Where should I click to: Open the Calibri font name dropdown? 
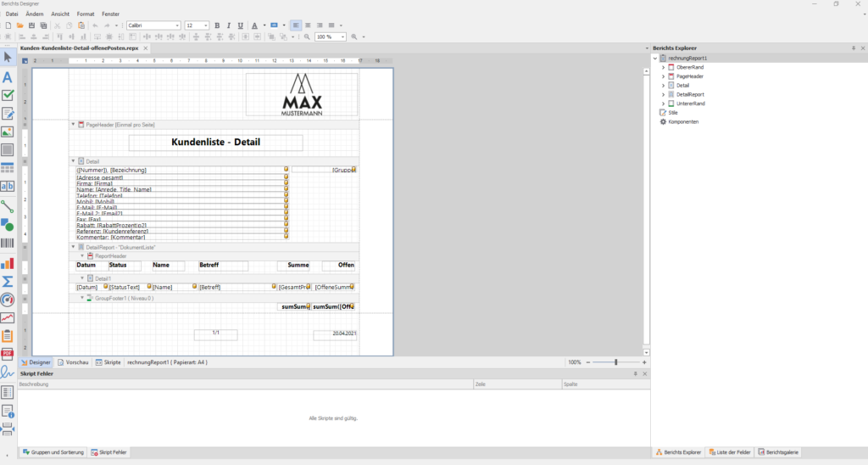(x=177, y=25)
